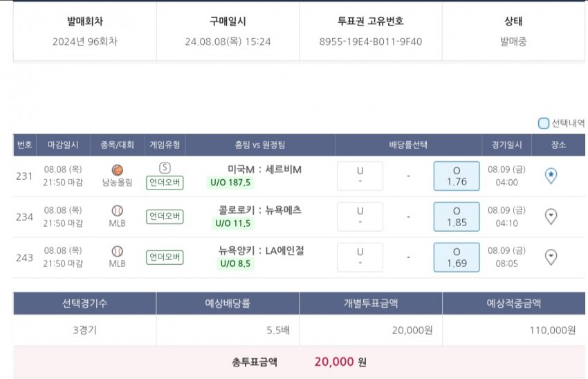This screenshot has height=379, width=588.
Task: Click the baseball icon in game 234
Action: point(116,210)
